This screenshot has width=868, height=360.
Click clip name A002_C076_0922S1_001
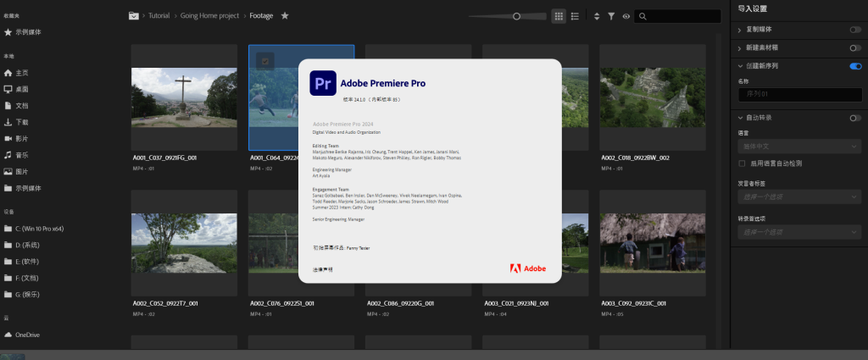point(282,303)
